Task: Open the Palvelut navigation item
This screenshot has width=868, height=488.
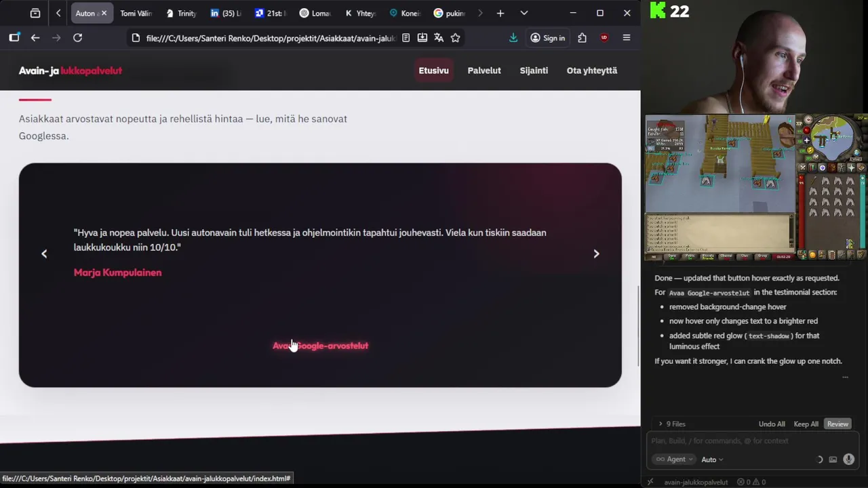Action: 484,70
